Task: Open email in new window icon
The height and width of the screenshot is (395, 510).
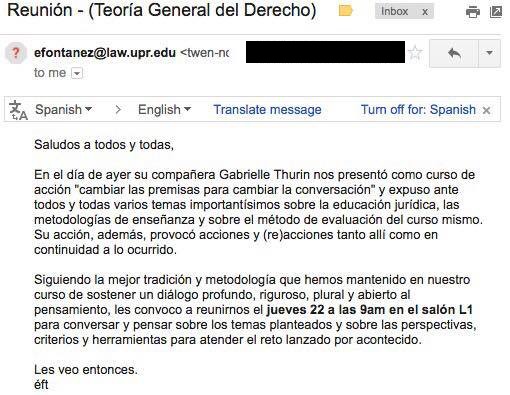Action: coord(496,12)
